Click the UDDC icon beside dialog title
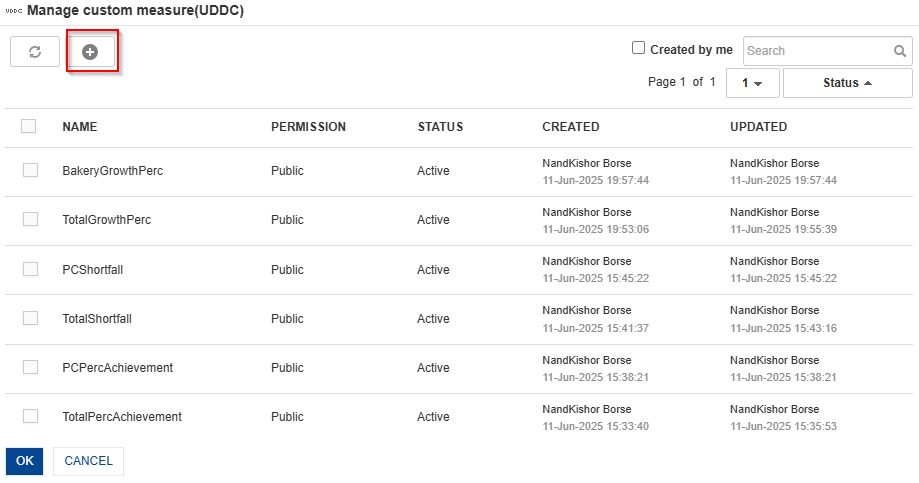 coord(13,11)
